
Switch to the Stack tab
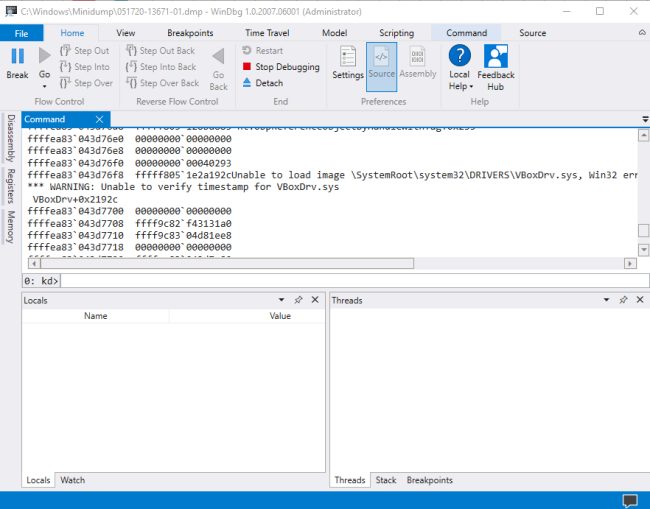point(386,480)
